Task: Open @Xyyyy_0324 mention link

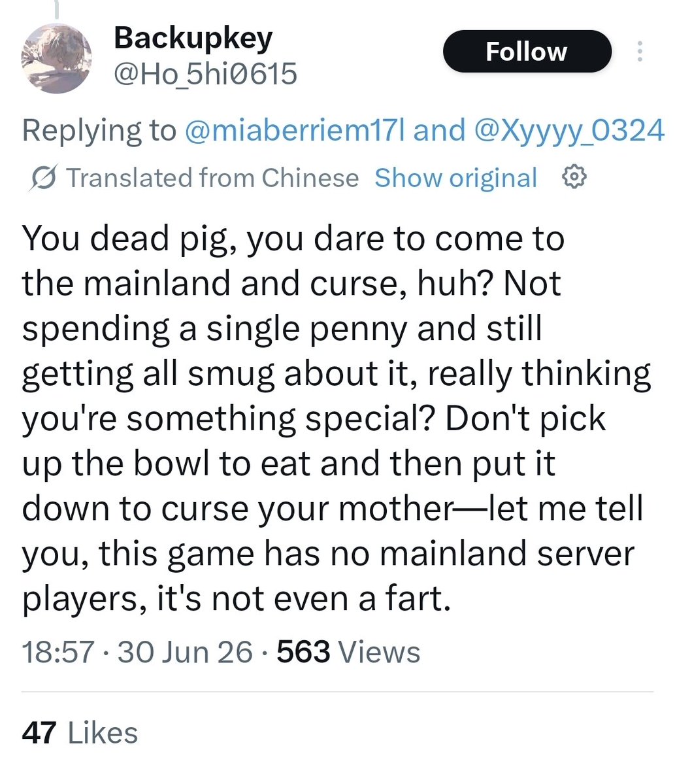Action: [568, 131]
